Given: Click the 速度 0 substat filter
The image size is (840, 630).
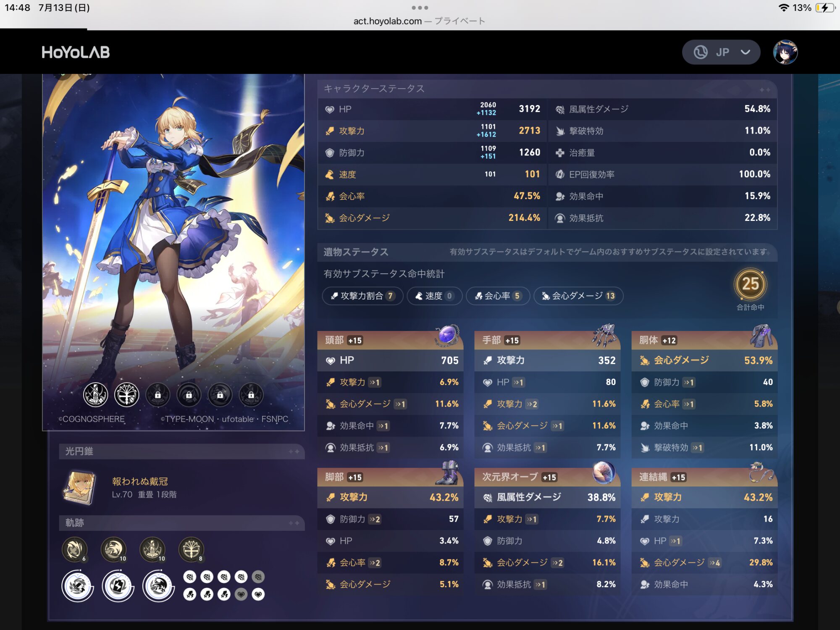Looking at the screenshot, I should (x=434, y=296).
